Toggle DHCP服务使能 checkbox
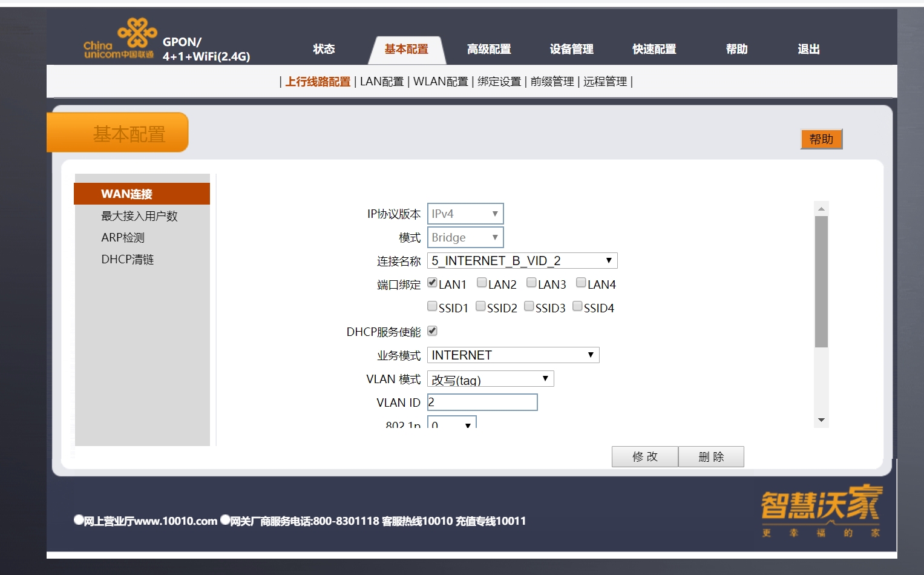924x575 pixels. coord(432,331)
